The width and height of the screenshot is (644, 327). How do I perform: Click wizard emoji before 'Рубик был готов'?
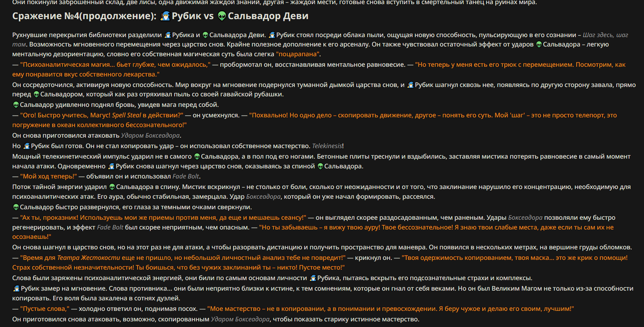[x=27, y=146]
